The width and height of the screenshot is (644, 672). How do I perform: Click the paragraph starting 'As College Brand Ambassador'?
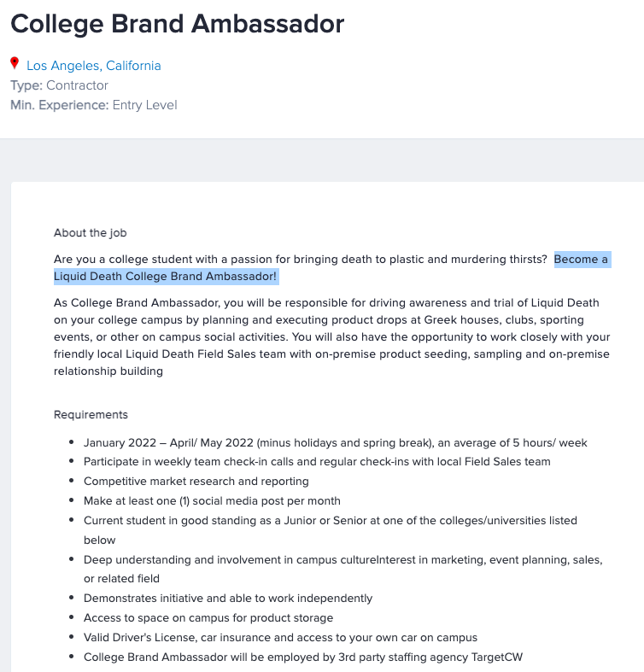click(x=331, y=337)
